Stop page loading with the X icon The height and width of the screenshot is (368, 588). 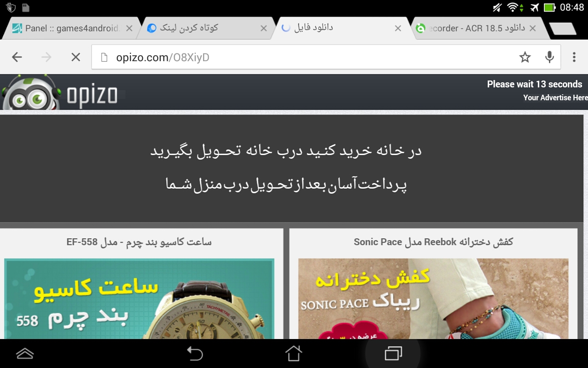(x=76, y=57)
